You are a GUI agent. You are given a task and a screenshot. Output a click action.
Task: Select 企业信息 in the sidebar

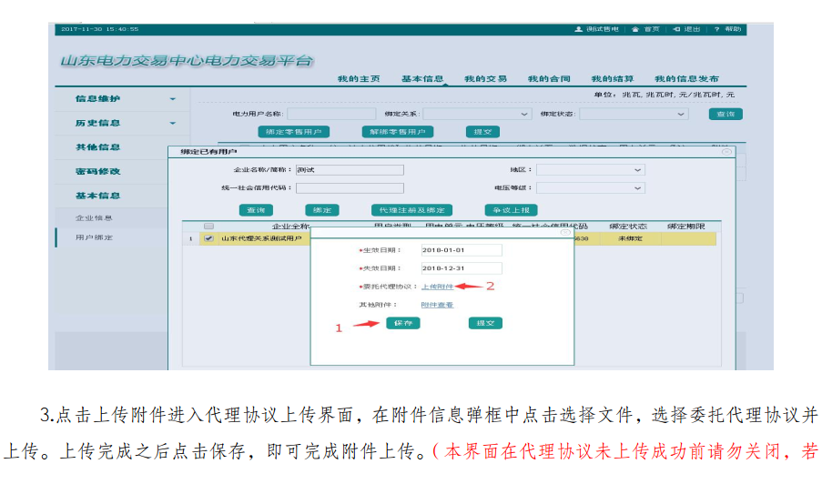click(94, 218)
